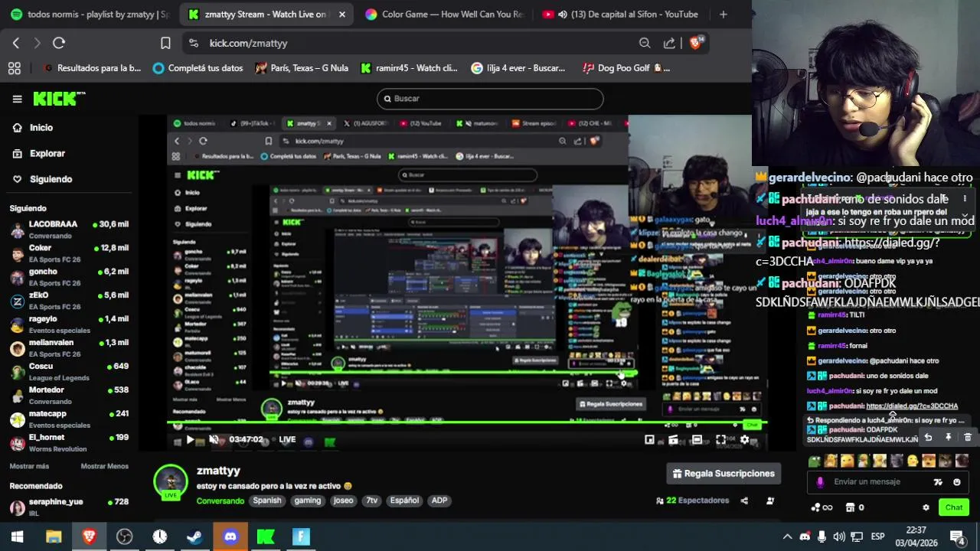The height and width of the screenshot is (551, 980).
Task: Click purple microphone icon in chat input
Action: click(x=820, y=482)
